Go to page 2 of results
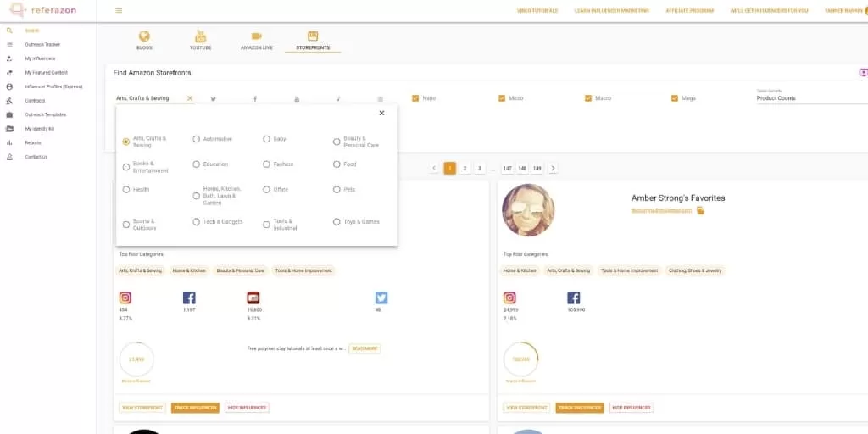 (x=465, y=169)
